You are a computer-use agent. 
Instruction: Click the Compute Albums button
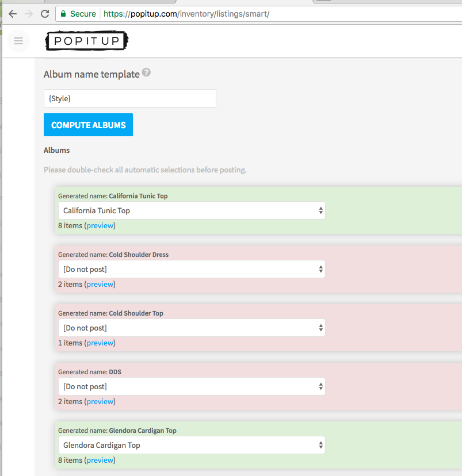point(88,125)
